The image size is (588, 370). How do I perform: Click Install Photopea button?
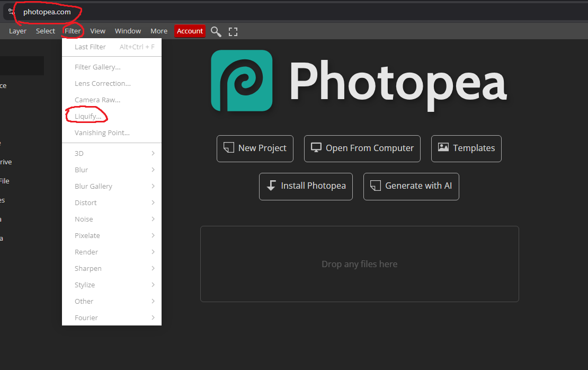click(x=306, y=187)
